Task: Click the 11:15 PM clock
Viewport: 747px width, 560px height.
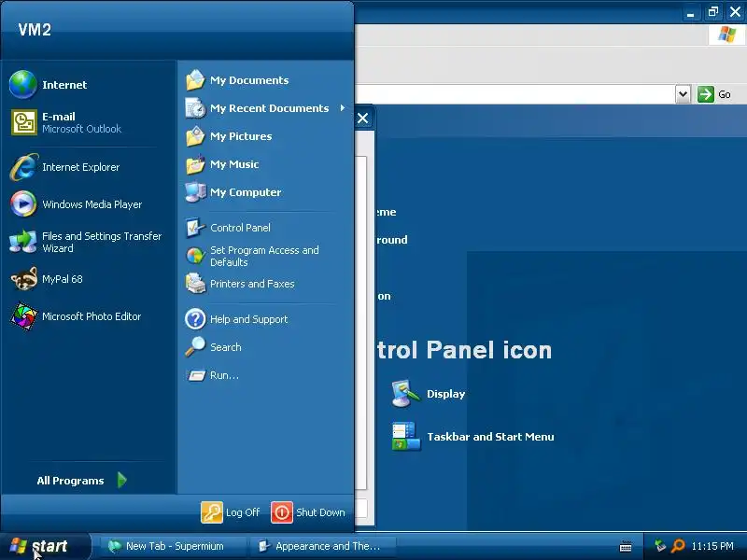Action: point(712,546)
